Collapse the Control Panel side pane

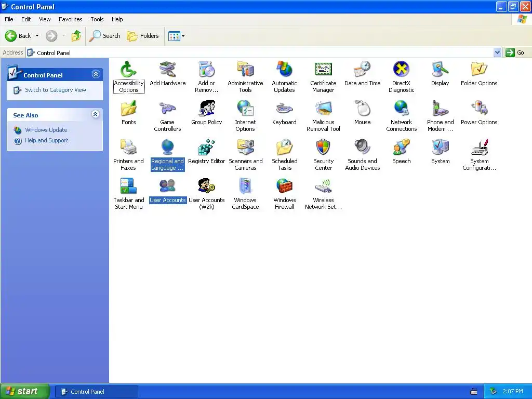(96, 74)
